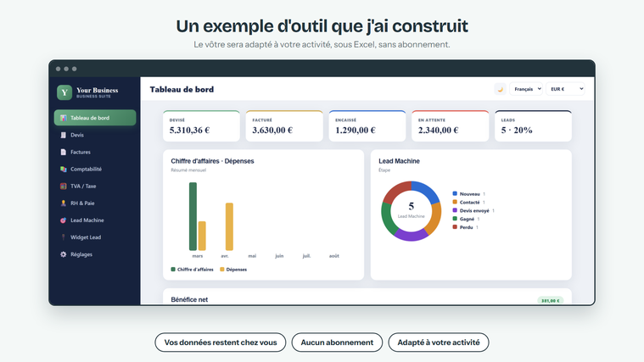This screenshot has width=644, height=362.
Task: Click the Devis sidebar icon
Action: (x=64, y=135)
